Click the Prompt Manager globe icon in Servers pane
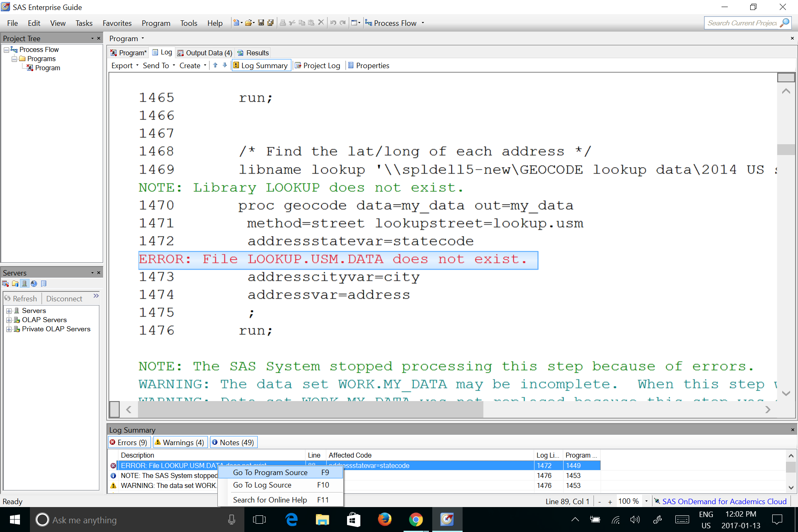798x532 pixels. (x=34, y=284)
